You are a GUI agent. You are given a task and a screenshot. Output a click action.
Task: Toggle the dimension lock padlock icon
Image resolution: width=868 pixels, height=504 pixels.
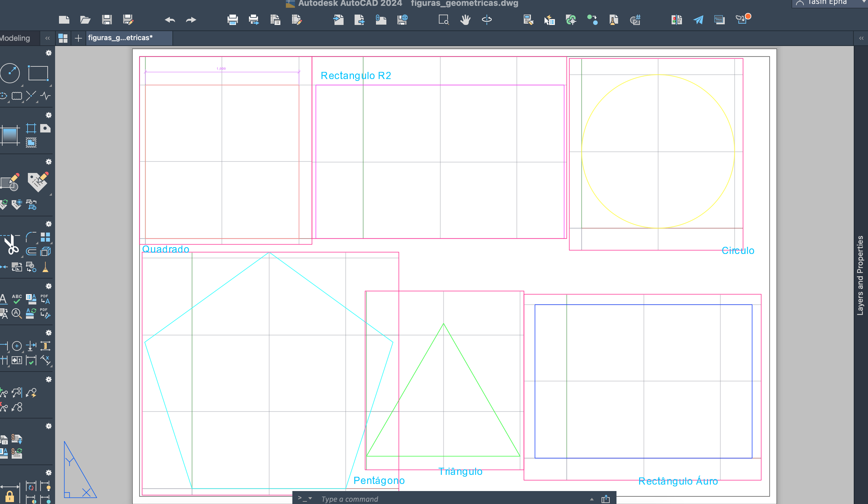(x=10, y=497)
